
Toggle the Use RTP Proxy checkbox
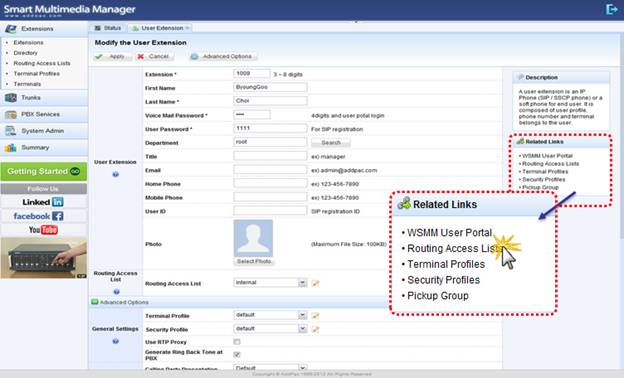tap(237, 342)
